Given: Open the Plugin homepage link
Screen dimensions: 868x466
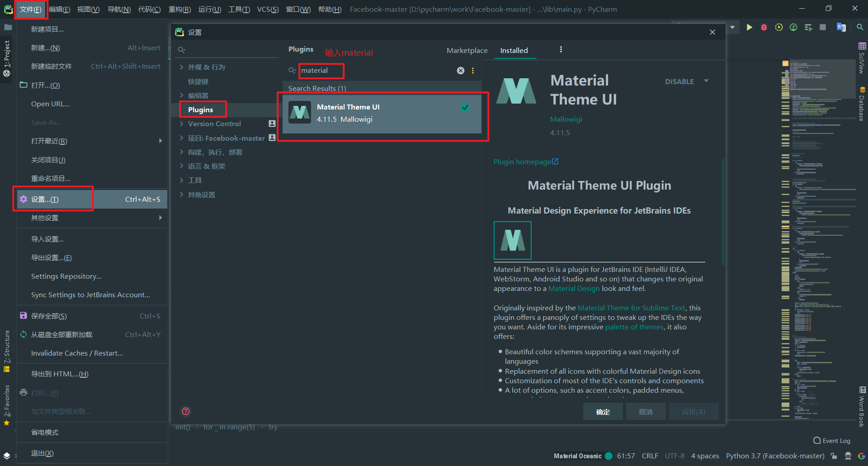Looking at the screenshot, I should (x=526, y=162).
